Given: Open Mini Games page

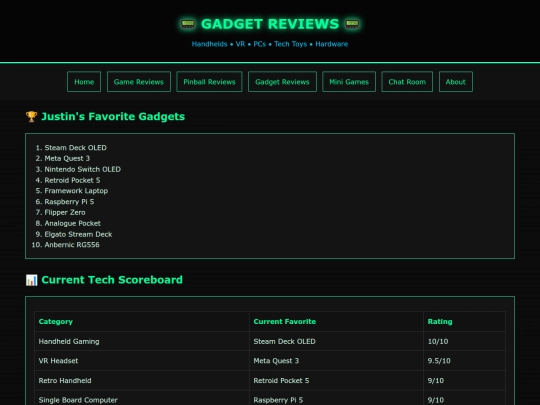Looking at the screenshot, I should pos(349,82).
